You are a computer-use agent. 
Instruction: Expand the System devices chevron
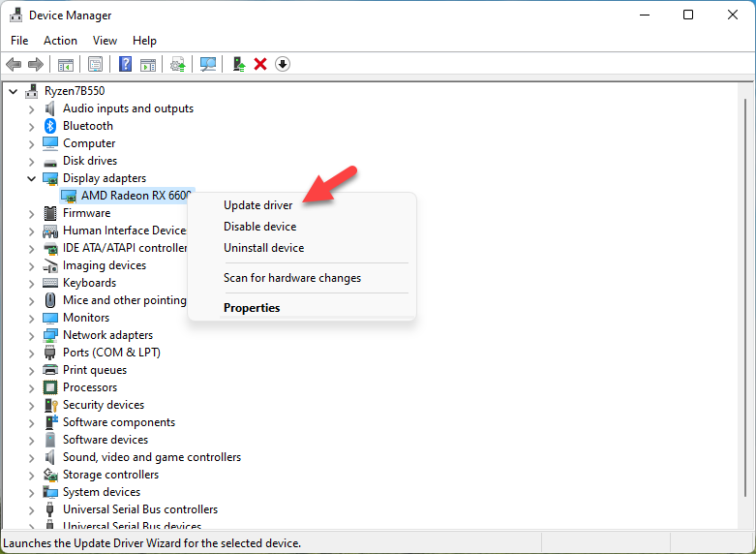[31, 492]
